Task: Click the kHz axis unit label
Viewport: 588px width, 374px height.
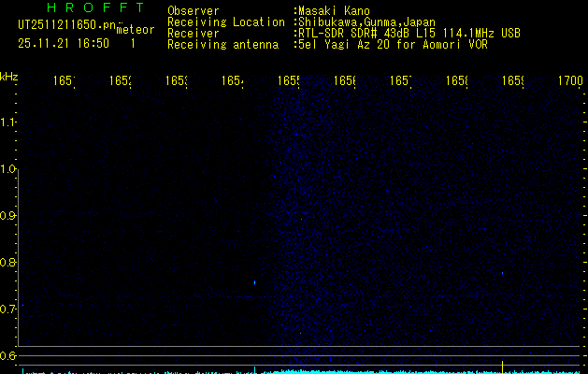Action: [x=8, y=77]
